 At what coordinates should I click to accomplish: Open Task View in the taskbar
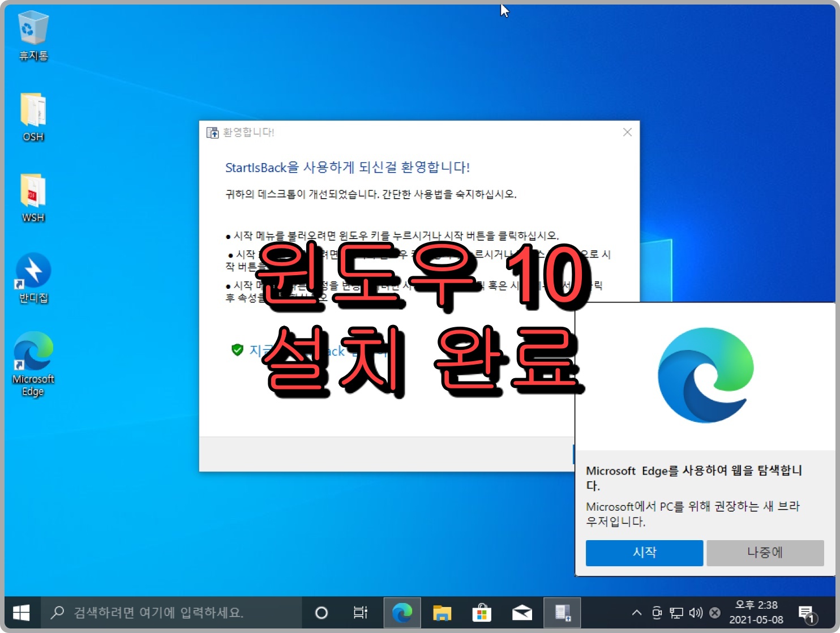[360, 613]
